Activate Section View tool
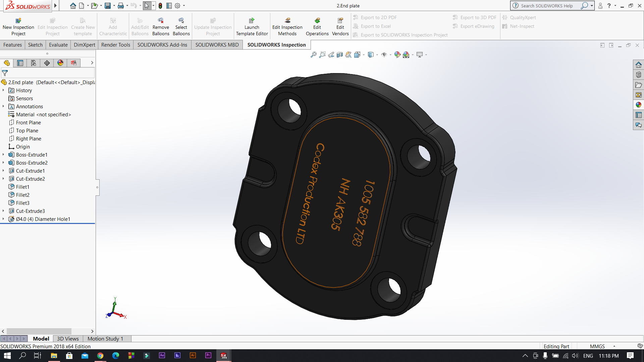The height and width of the screenshot is (362, 644). pos(340,55)
